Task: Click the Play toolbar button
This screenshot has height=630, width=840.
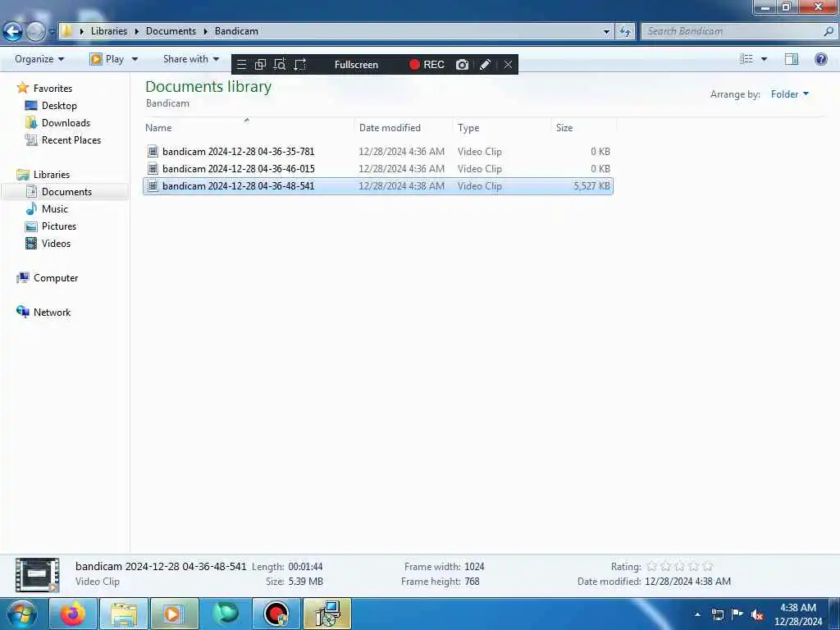Action: [107, 59]
